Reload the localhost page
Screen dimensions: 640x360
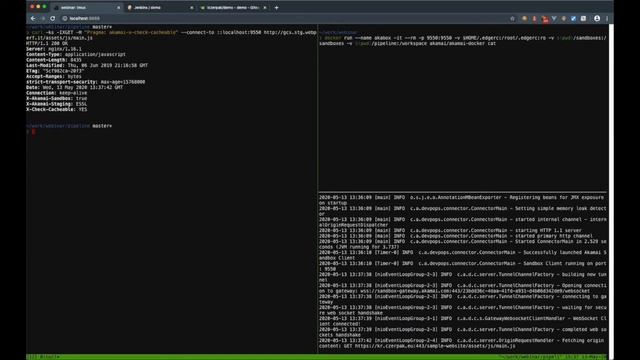click(x=53, y=18)
